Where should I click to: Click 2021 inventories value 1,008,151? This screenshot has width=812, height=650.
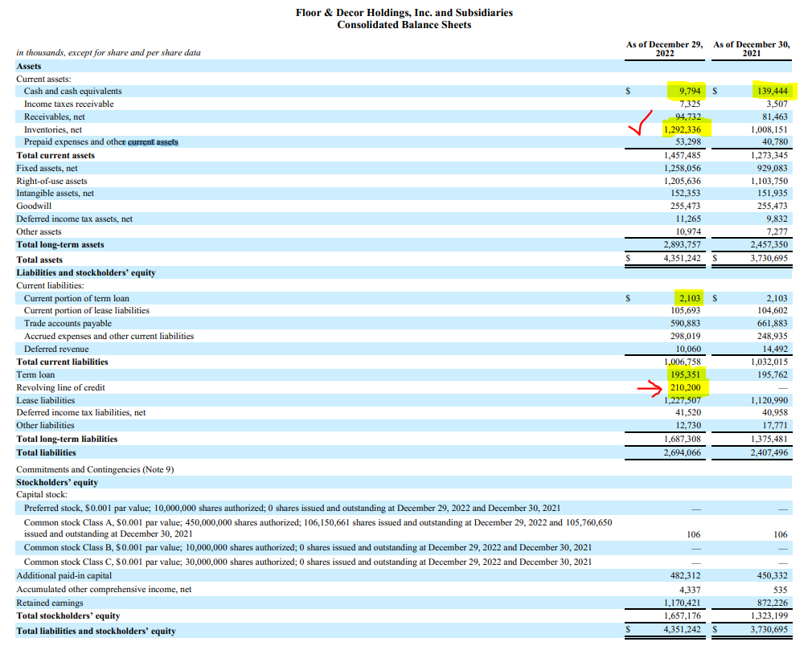coord(769,130)
